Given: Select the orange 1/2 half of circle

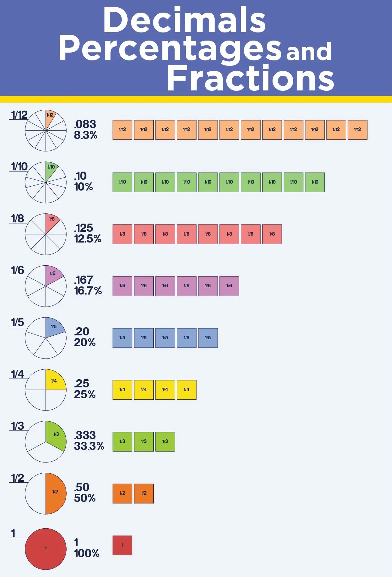Looking at the screenshot, I should pos(56,493).
